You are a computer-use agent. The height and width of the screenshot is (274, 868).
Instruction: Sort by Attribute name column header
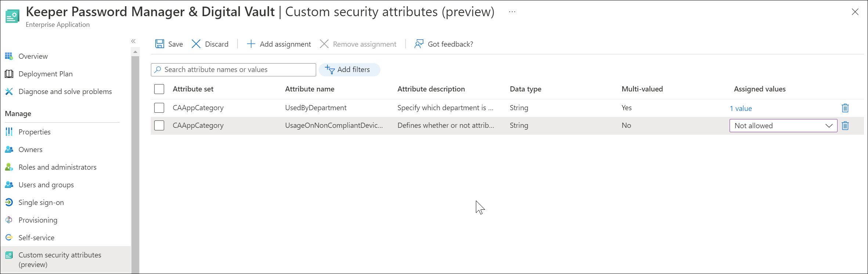pos(310,89)
